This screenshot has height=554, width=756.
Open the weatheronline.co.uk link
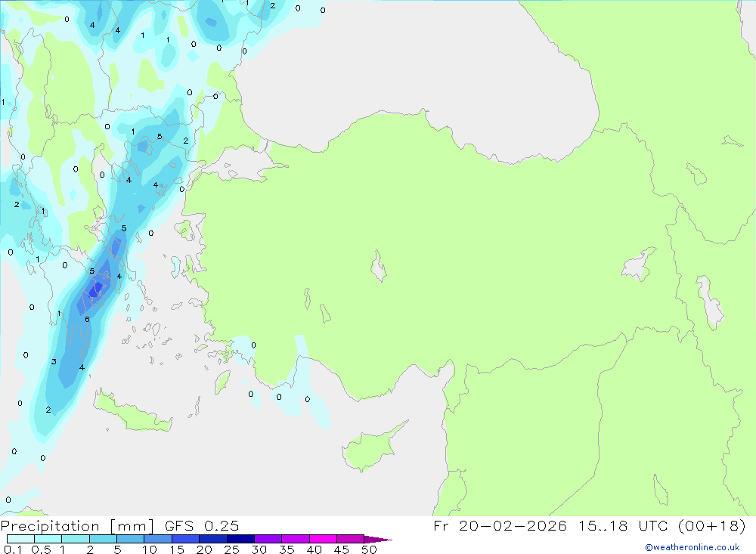pyautogui.click(x=692, y=547)
